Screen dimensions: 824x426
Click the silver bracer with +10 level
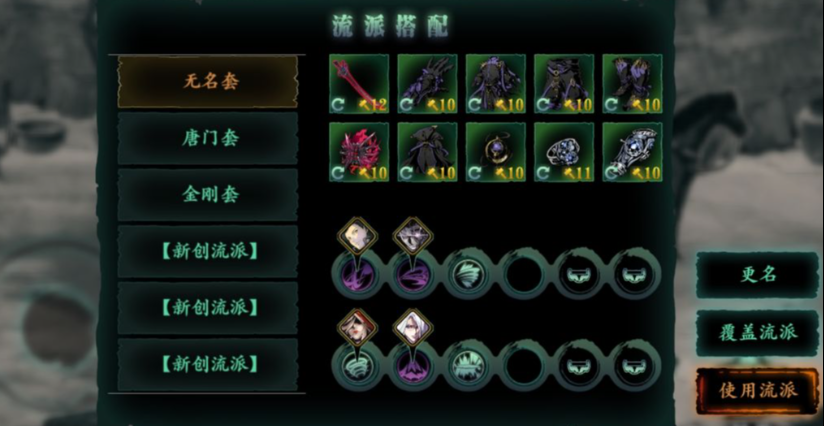point(632,152)
